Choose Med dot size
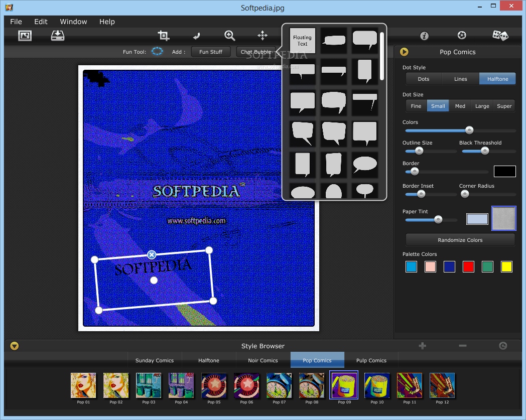 click(460, 106)
